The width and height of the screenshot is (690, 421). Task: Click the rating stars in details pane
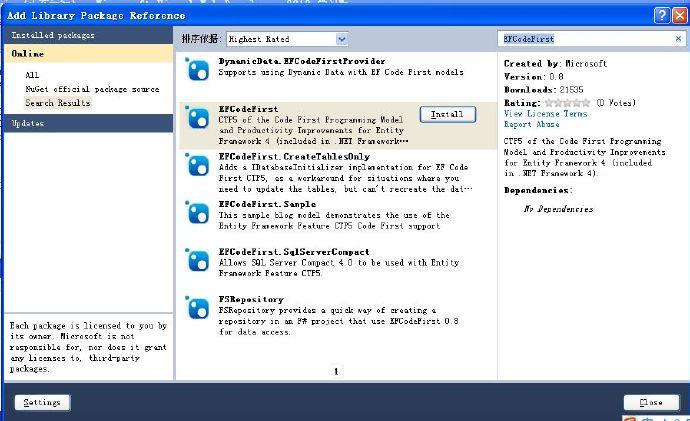pyautogui.click(x=567, y=103)
